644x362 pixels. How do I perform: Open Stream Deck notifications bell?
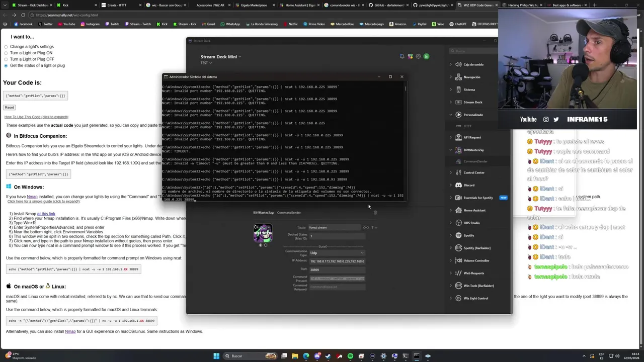point(402,56)
